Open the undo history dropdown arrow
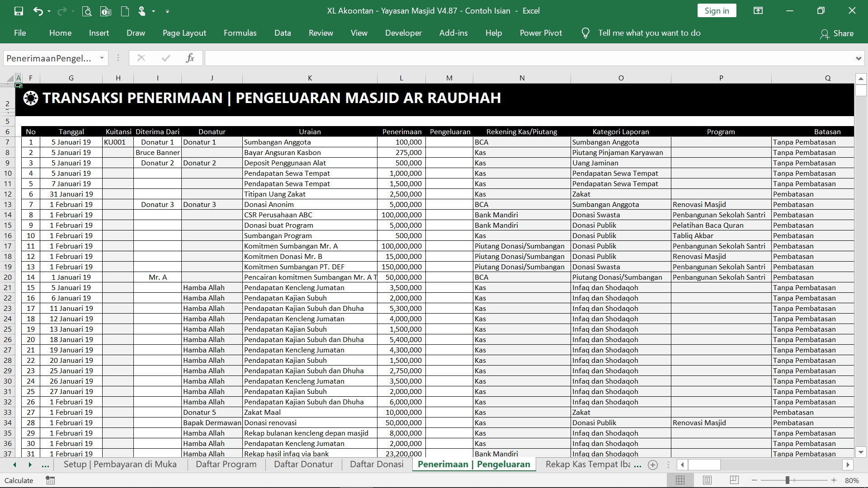This screenshot has width=868, height=488. [x=49, y=11]
